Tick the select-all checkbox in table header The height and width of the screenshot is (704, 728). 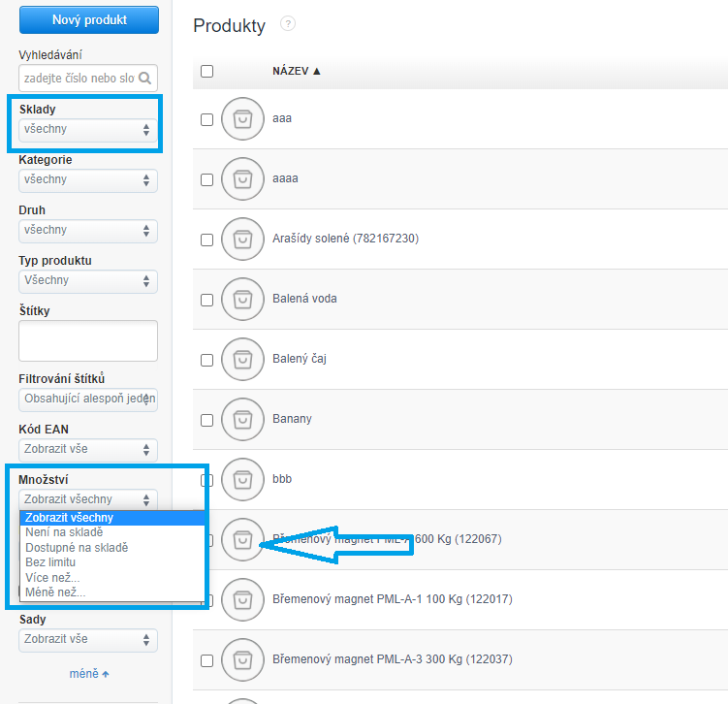coord(206,71)
